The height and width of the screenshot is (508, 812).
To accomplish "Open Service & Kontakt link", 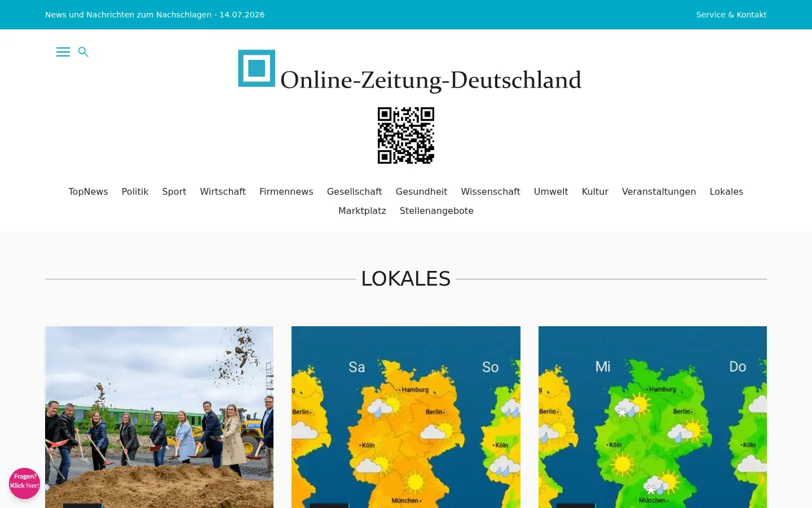I will [731, 15].
